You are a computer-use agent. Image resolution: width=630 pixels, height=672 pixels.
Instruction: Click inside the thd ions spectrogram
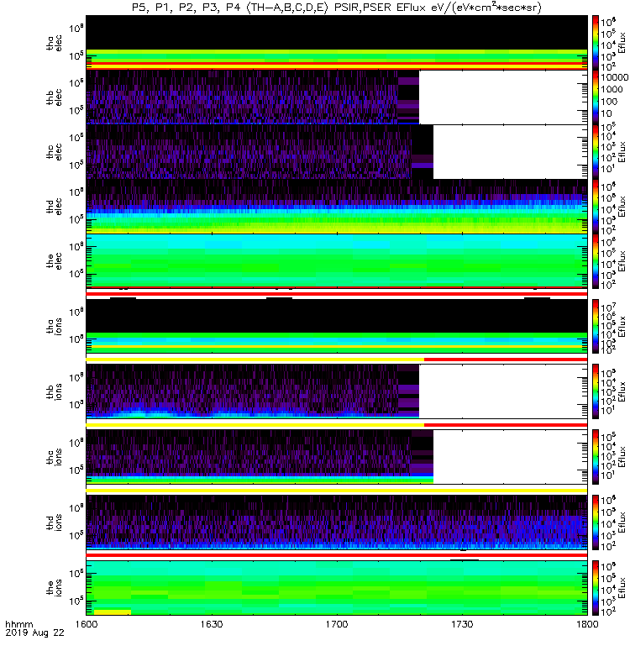337,522
